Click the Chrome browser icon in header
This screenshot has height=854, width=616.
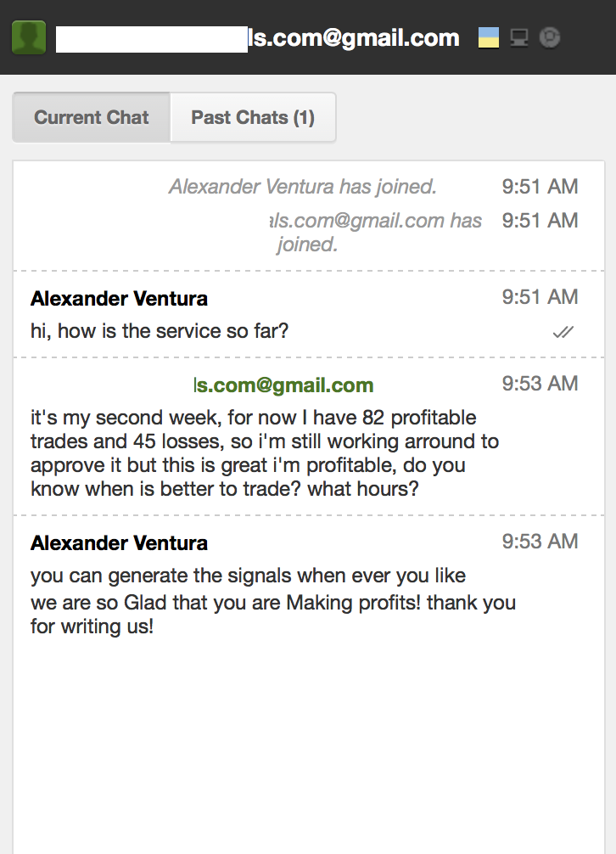tap(550, 37)
